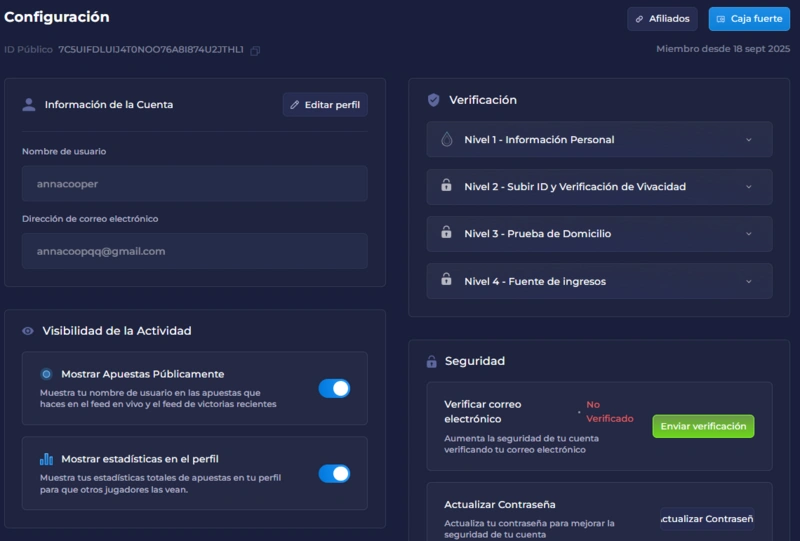Viewport: 800px width, 541px height.
Task: Click the Nombre de usuario field
Action: point(194,184)
